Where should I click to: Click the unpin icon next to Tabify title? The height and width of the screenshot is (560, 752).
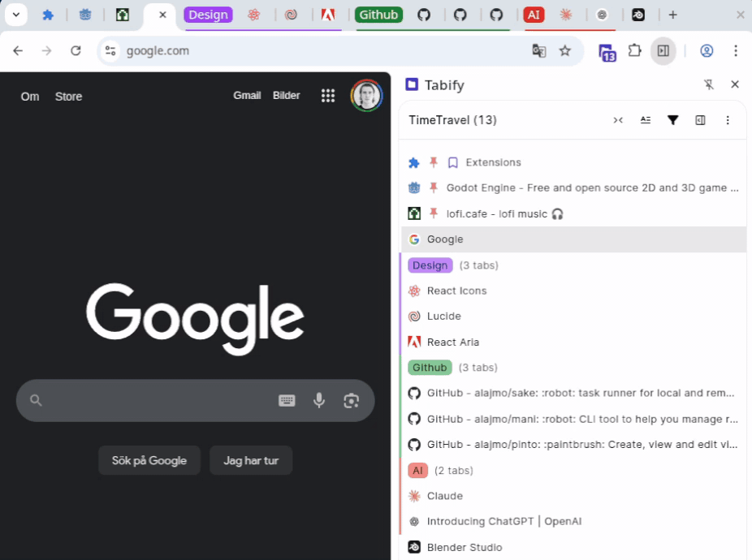pos(709,84)
